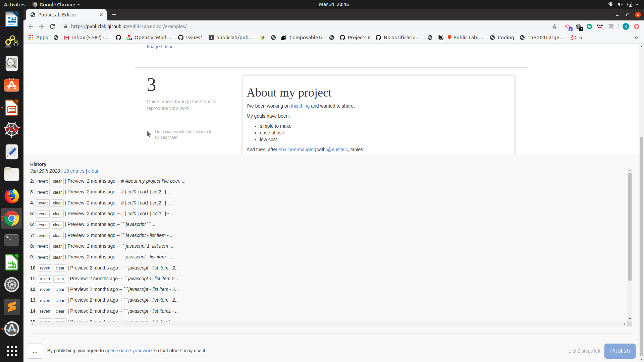Clear history entry 10

(x=60, y=268)
